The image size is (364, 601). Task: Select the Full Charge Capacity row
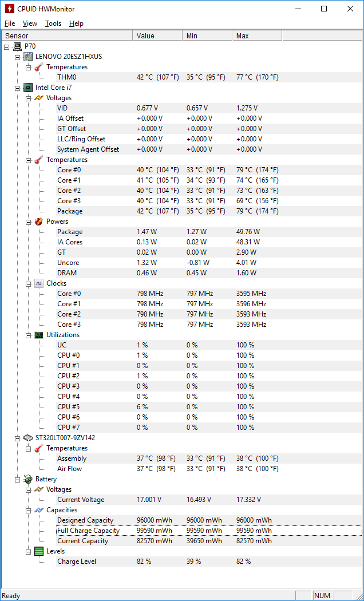[x=88, y=531]
